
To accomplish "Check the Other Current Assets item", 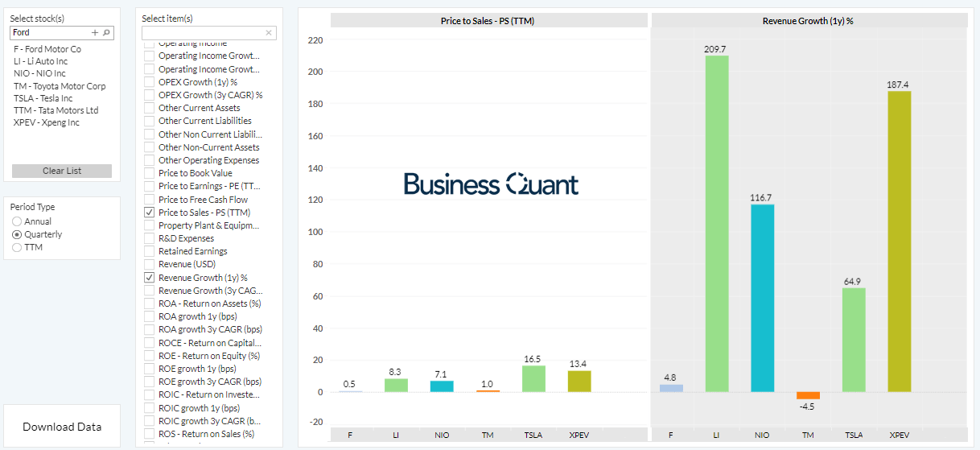I will pos(149,108).
